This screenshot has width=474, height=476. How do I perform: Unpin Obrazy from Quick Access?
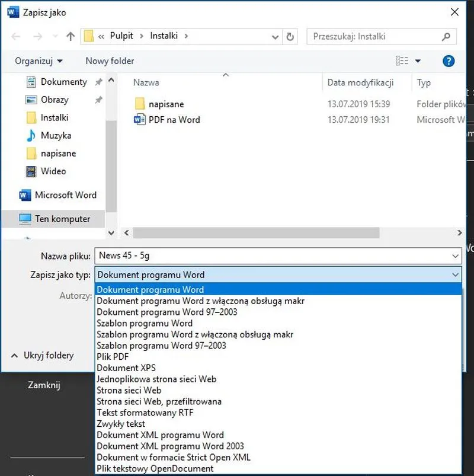coord(99,99)
